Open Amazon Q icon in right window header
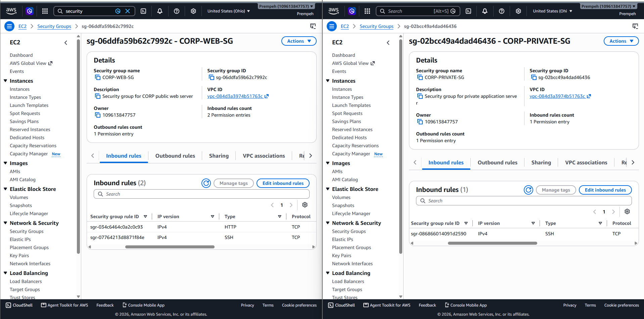 click(x=352, y=11)
